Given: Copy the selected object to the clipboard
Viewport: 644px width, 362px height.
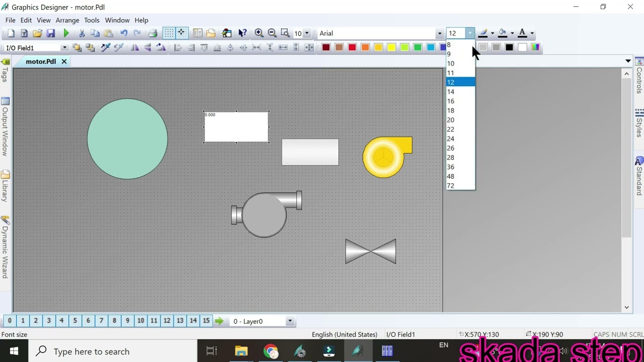Looking at the screenshot, I should pyautogui.click(x=95, y=33).
